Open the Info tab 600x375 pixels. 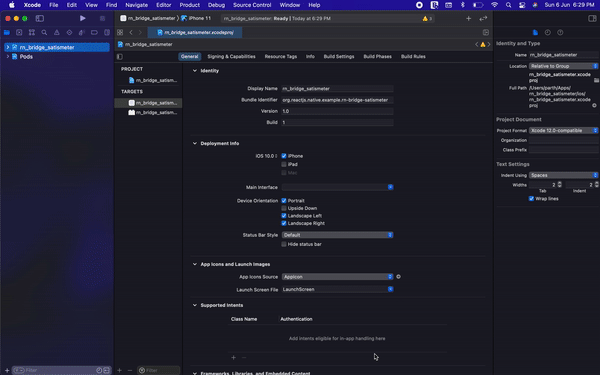[x=310, y=57]
